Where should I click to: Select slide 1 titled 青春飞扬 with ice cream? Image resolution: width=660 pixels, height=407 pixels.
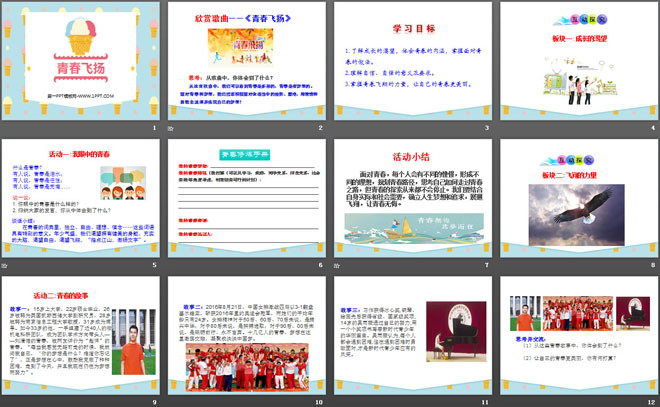tap(81, 61)
